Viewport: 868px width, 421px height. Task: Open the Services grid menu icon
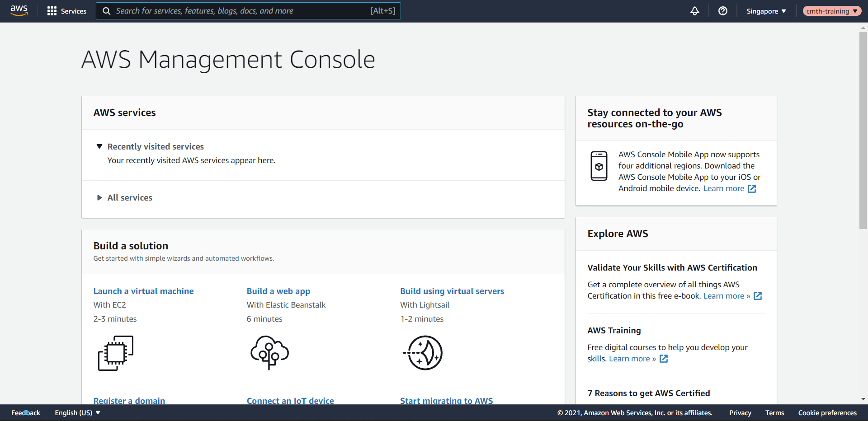pos(52,10)
